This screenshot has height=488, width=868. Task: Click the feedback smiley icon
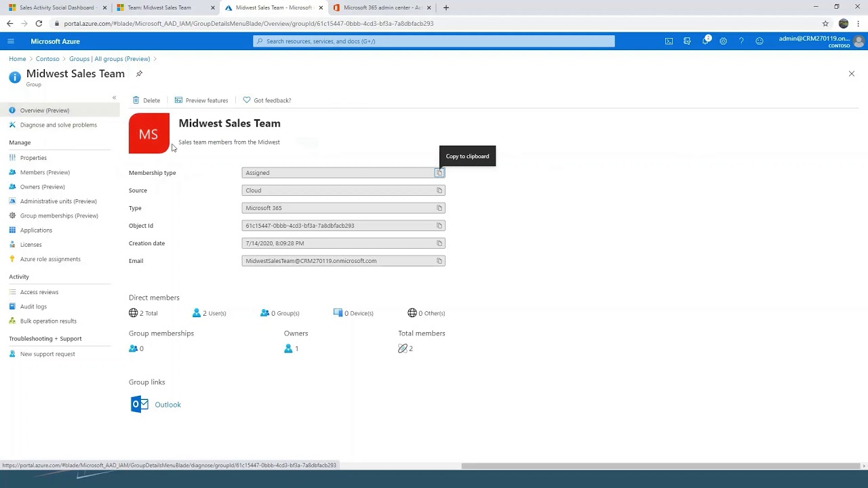tap(759, 41)
